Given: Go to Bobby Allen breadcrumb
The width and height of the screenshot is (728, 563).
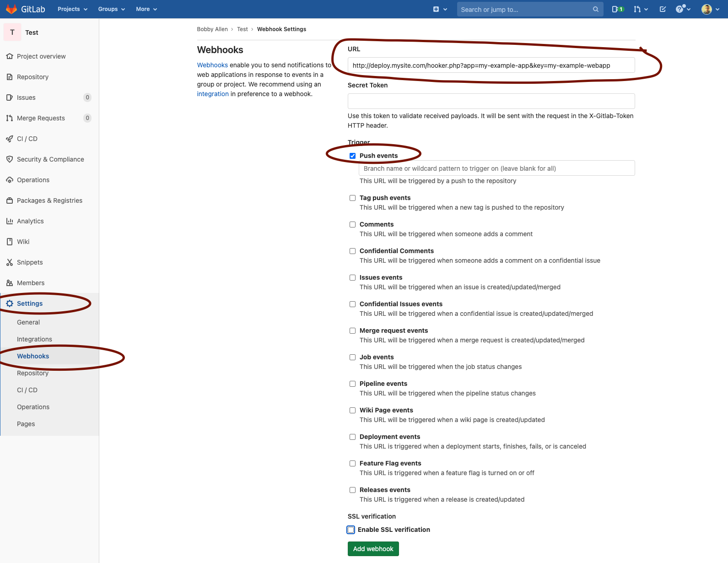Looking at the screenshot, I should (212, 29).
